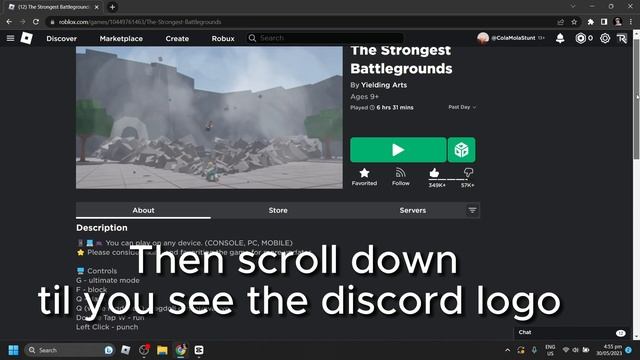Expand the Chat panel
Image resolution: width=640 pixels, height=360 pixels.
[571, 333]
